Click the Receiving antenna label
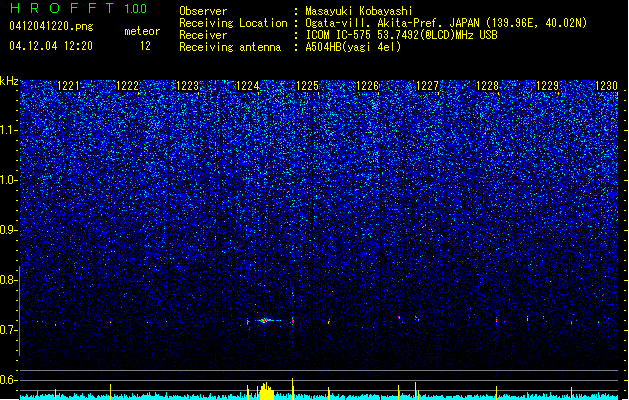The width and height of the screenshot is (629, 400). (x=230, y=47)
